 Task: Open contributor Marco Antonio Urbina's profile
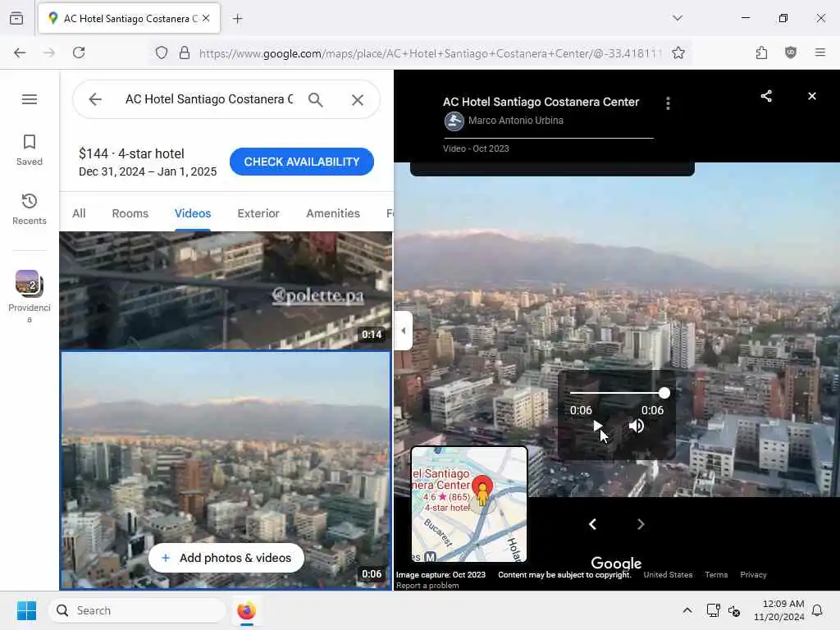[515, 121]
